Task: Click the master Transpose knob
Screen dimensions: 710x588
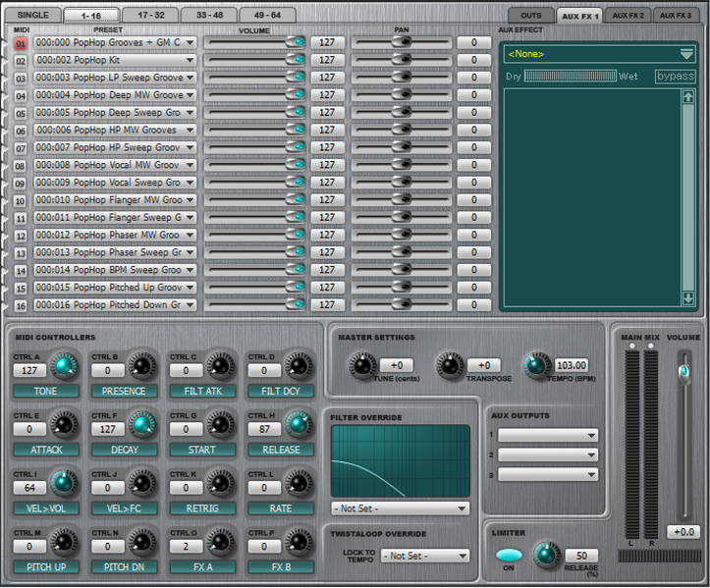Action: 450,366
